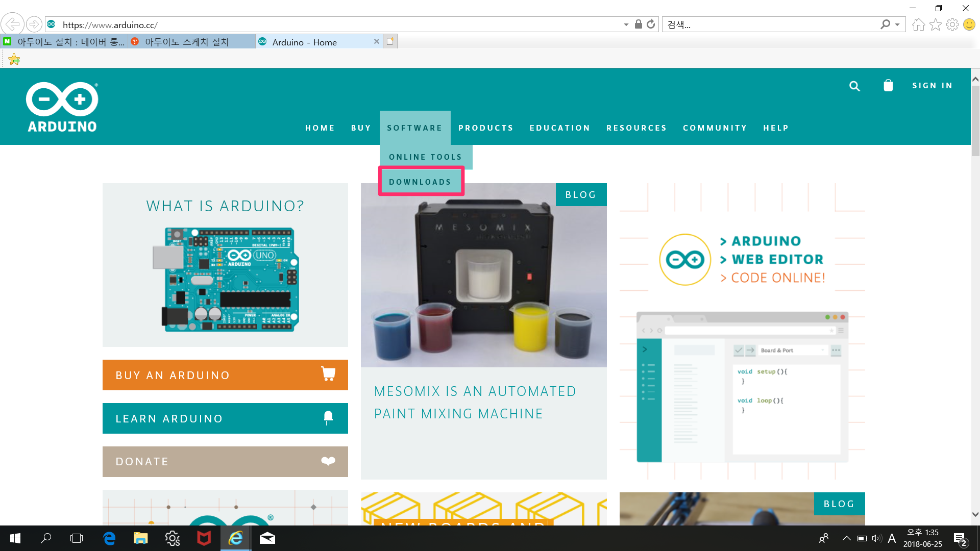This screenshot has width=980, height=551.
Task: Open the volume icon in system tray
Action: click(x=876, y=538)
